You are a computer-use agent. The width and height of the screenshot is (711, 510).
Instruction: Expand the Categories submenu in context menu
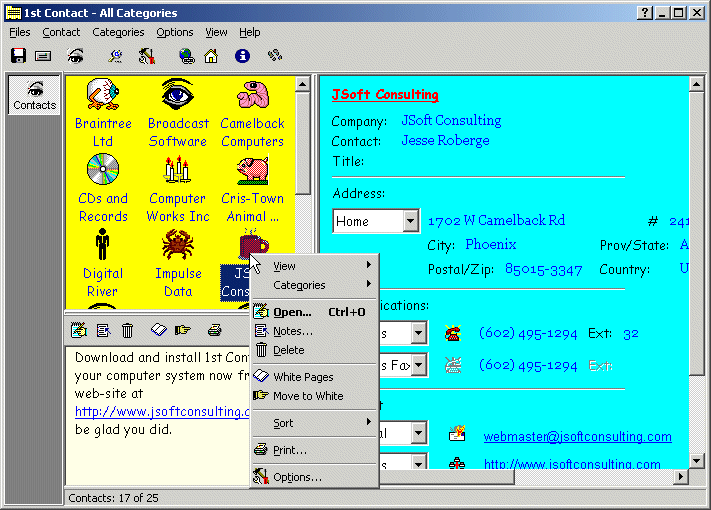click(x=314, y=285)
